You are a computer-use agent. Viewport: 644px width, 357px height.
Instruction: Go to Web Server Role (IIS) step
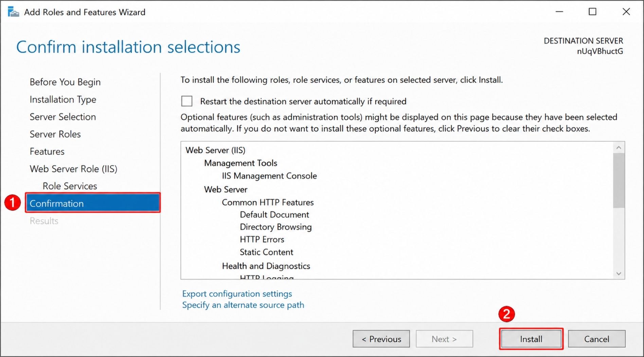coord(73,169)
